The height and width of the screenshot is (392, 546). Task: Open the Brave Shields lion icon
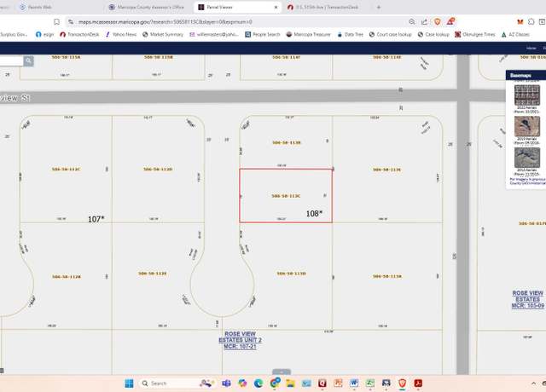(438, 22)
